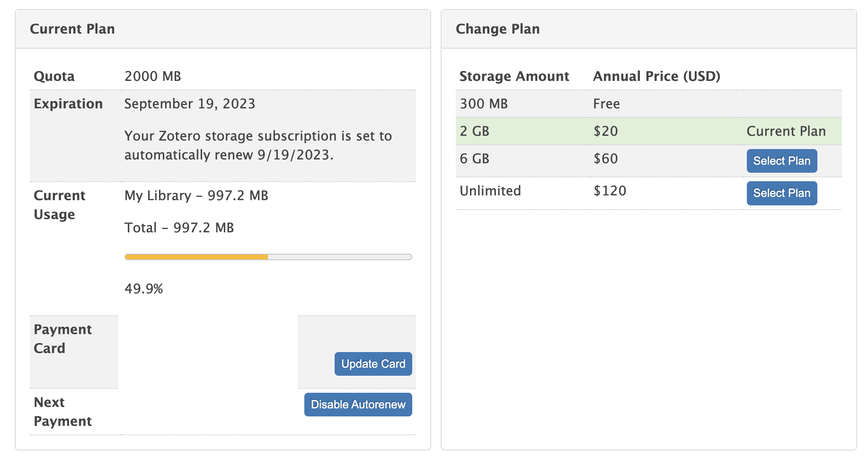Click the 'Expiration' row label
The height and width of the screenshot is (459, 868).
tap(68, 104)
